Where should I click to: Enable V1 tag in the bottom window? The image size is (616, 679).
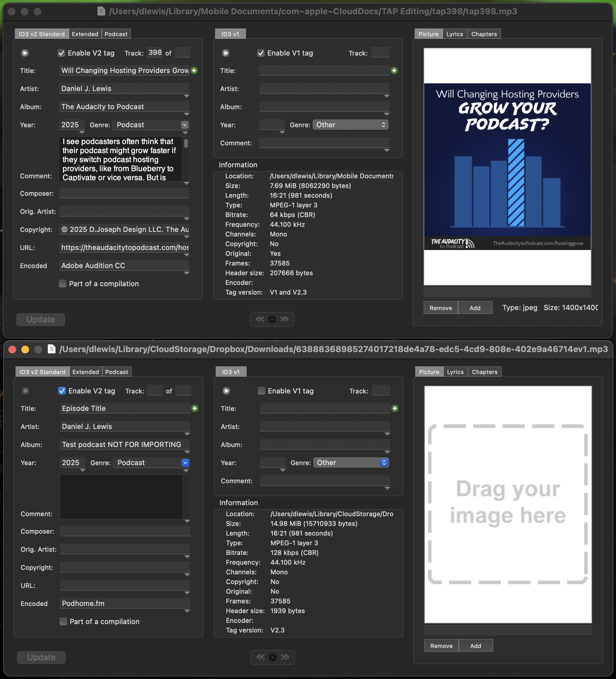261,391
